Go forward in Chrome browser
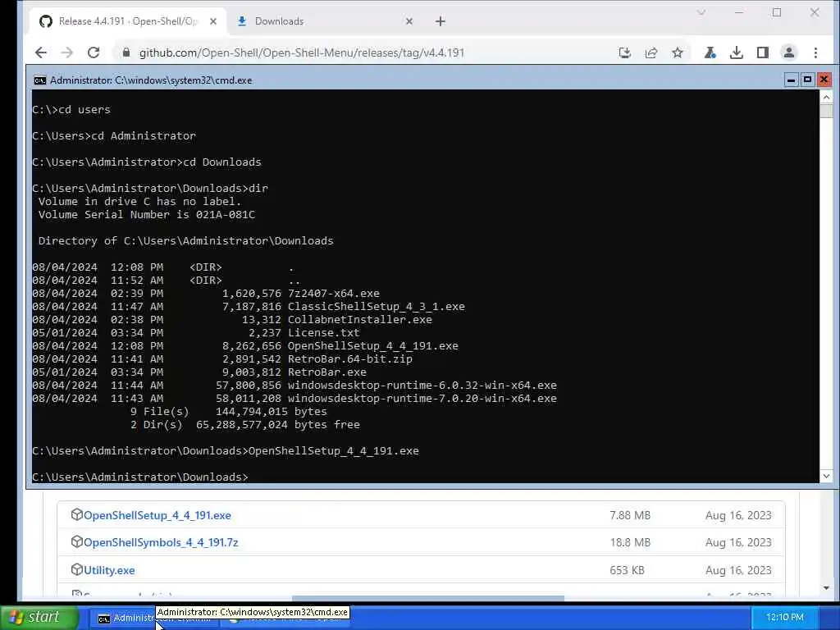Screen dimensions: 840x630 (67, 52)
